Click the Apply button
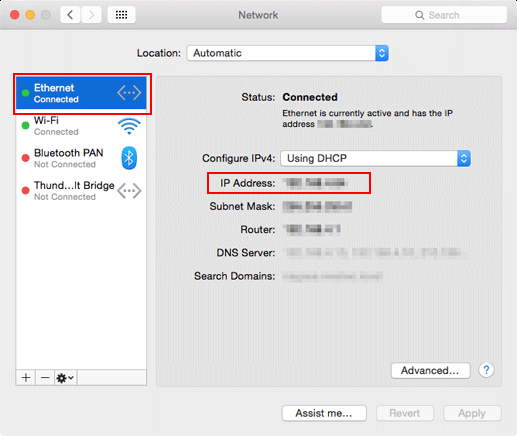The width and height of the screenshot is (517, 436). 472,413
